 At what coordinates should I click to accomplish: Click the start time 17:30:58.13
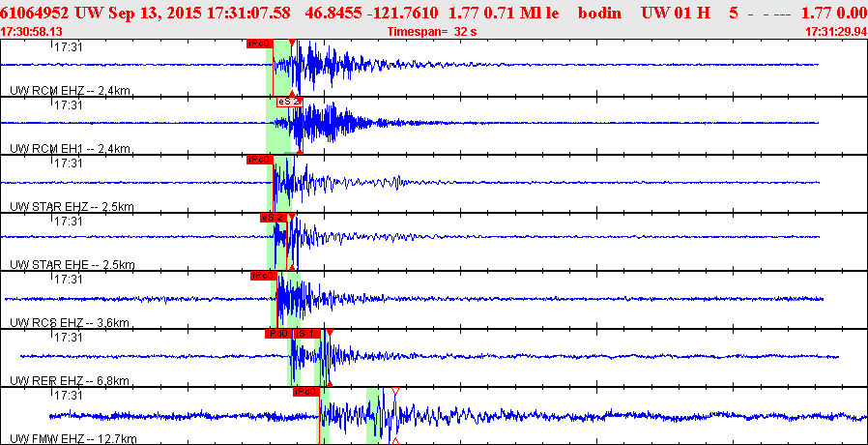coord(31,32)
